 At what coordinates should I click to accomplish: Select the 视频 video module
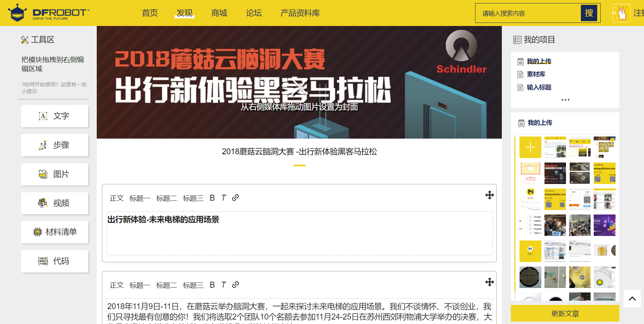click(54, 203)
